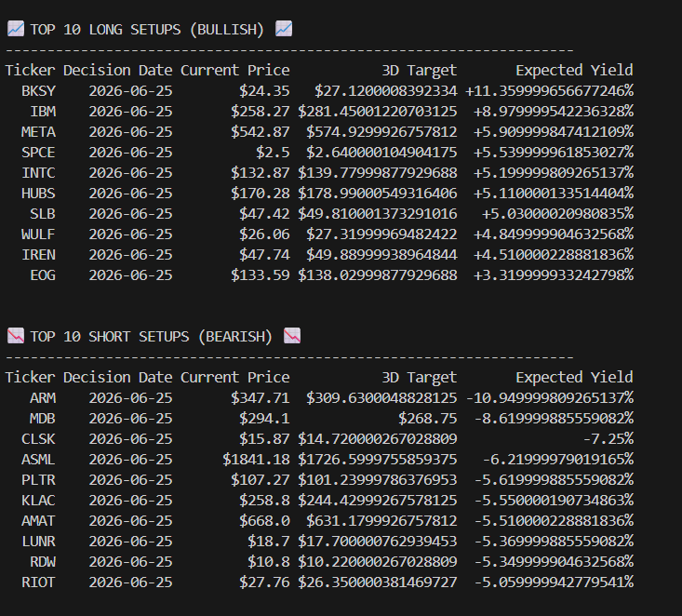This screenshot has width=682, height=616.
Task: Click MDB 3D target $268.75
Action: click(x=428, y=419)
